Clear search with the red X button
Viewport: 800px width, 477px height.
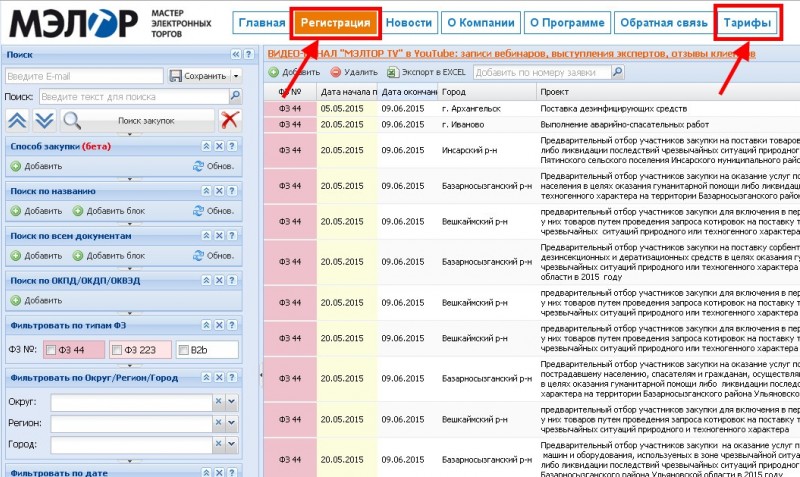pyautogui.click(x=230, y=120)
